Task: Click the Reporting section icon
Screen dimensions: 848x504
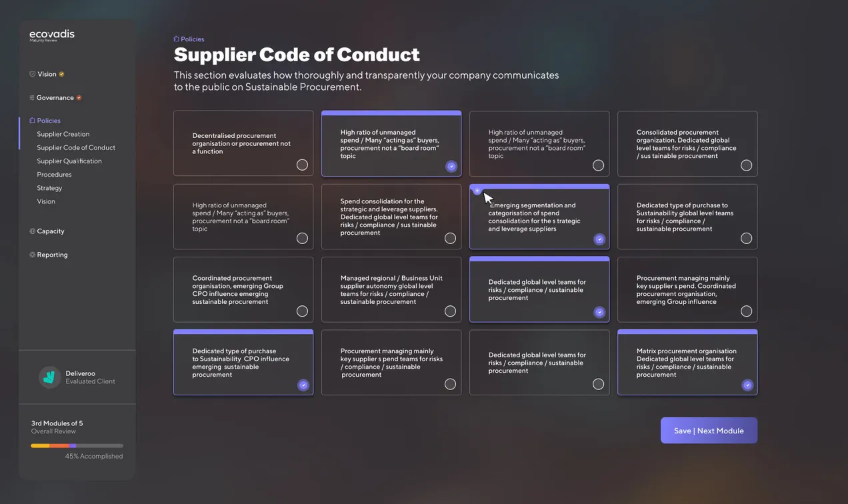Action: click(x=32, y=255)
